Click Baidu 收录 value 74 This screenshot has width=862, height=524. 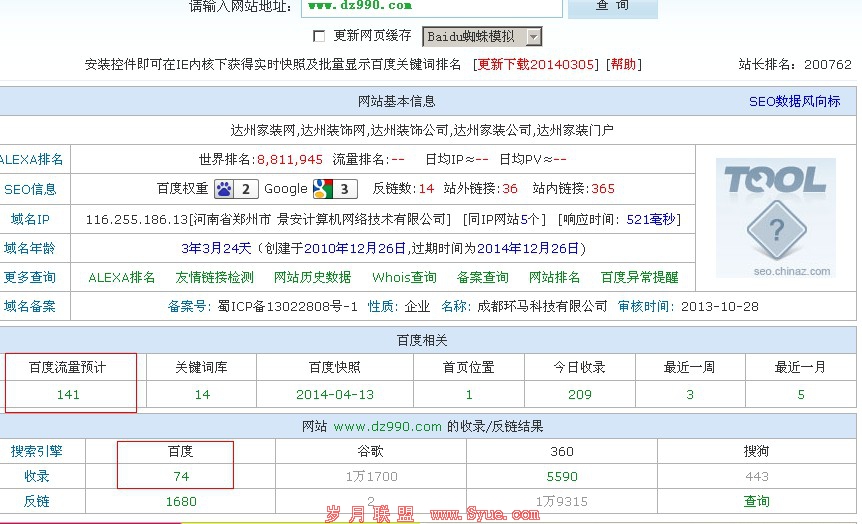pyautogui.click(x=181, y=477)
